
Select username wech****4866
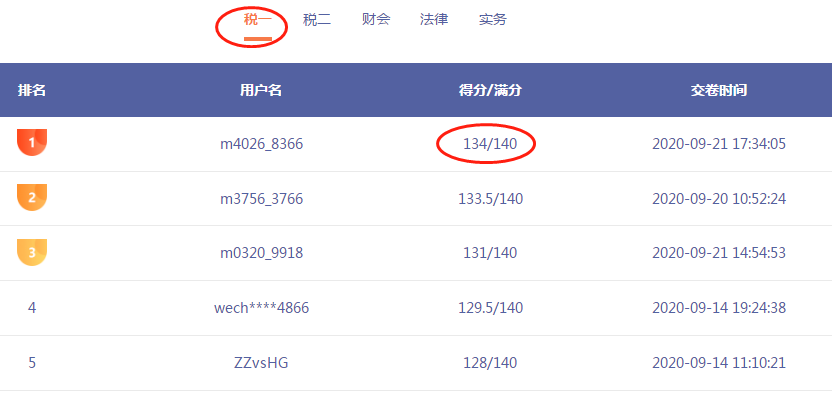pyautogui.click(x=262, y=308)
